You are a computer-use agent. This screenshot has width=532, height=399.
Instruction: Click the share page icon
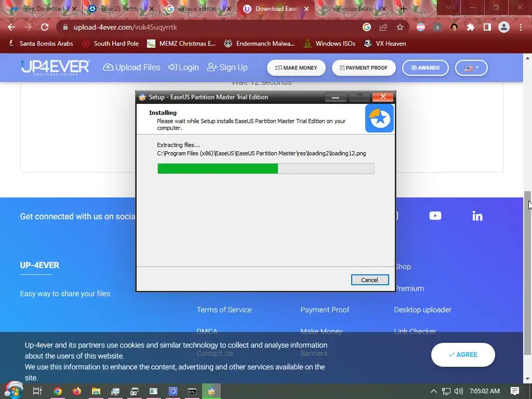coord(383,27)
